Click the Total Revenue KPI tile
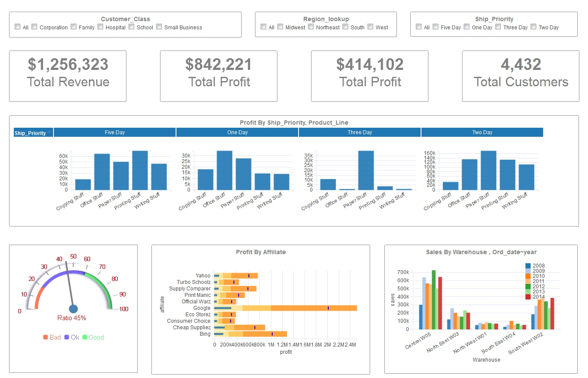The height and width of the screenshot is (378, 588). tap(68, 76)
